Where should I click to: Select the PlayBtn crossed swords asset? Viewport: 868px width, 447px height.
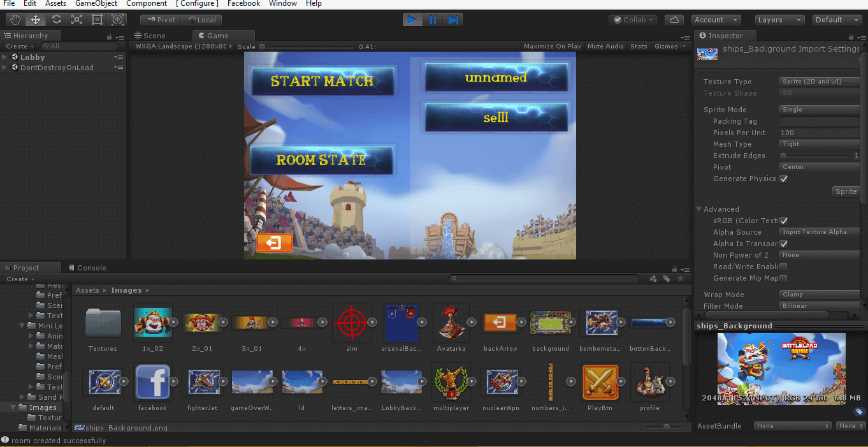[x=600, y=381]
